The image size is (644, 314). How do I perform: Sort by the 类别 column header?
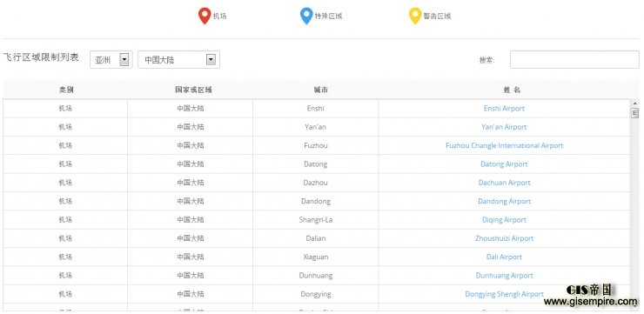pyautogui.click(x=66, y=90)
